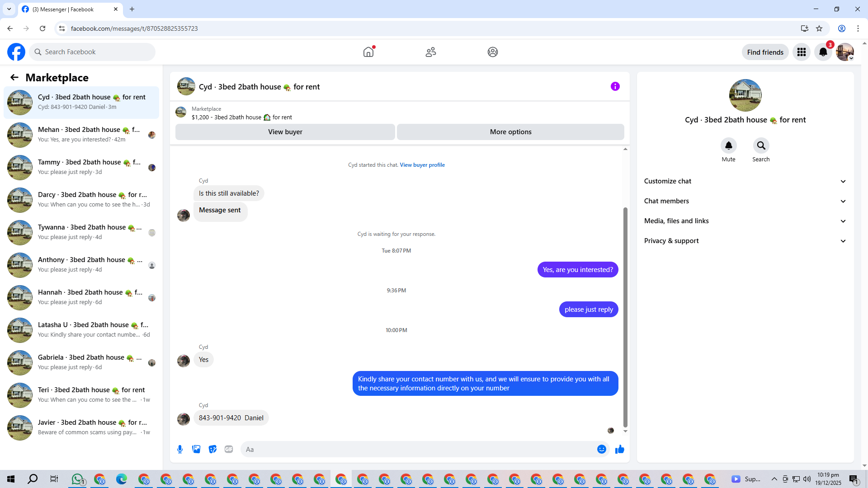Toggle the conversation information panel
This screenshot has height=488, width=868.
point(615,86)
